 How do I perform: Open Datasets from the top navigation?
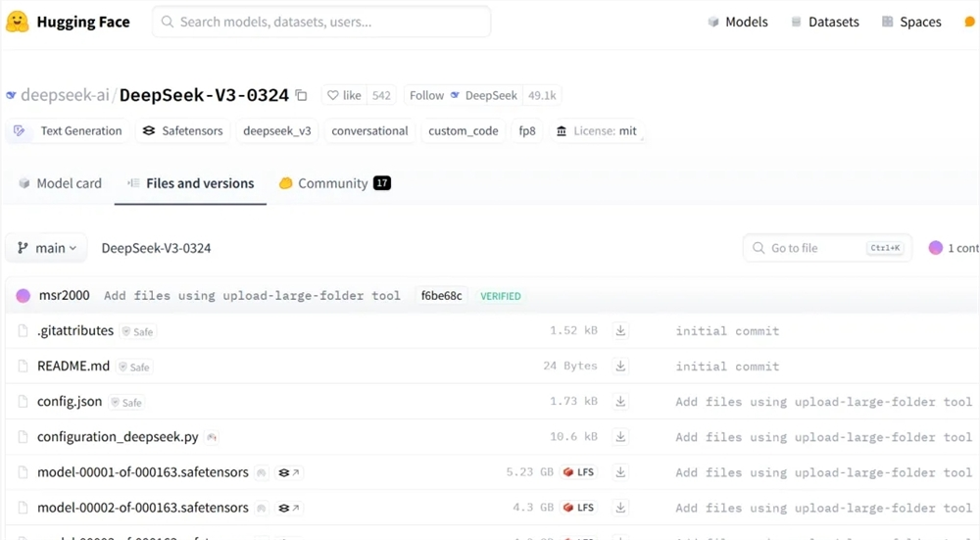pyautogui.click(x=825, y=22)
